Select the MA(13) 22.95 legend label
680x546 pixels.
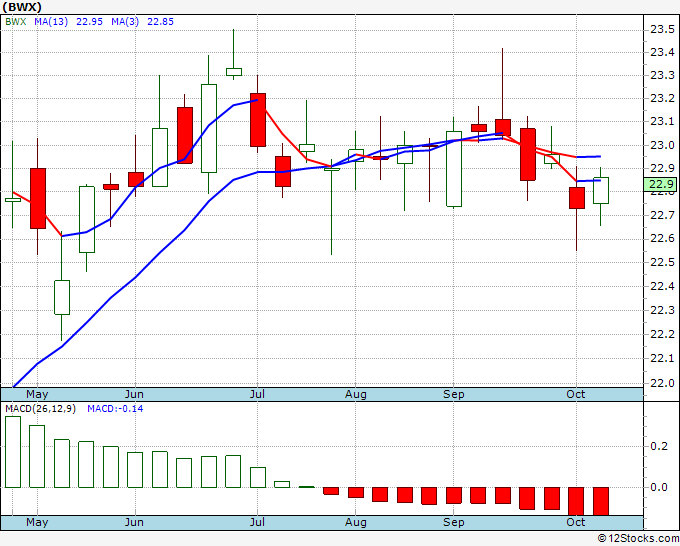[57, 21]
